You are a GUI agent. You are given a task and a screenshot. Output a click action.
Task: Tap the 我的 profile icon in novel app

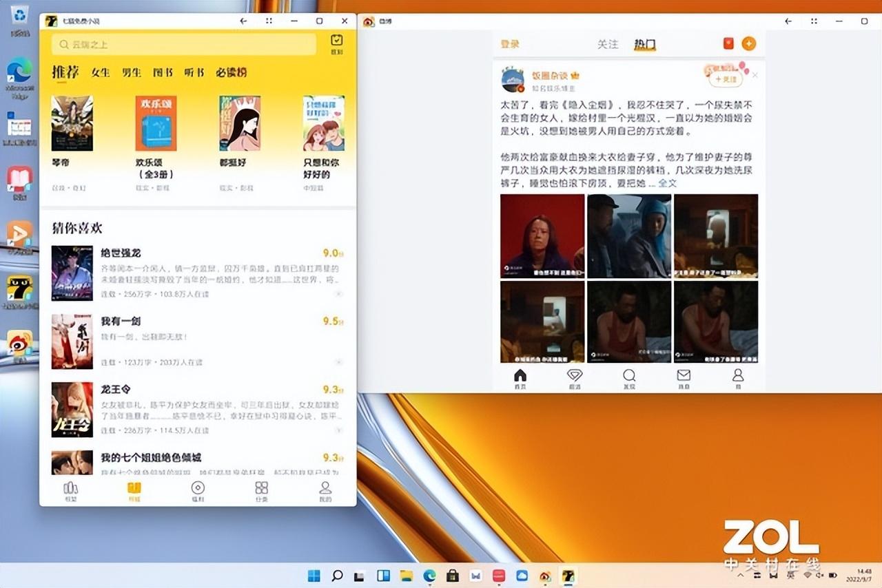pyautogui.click(x=324, y=490)
